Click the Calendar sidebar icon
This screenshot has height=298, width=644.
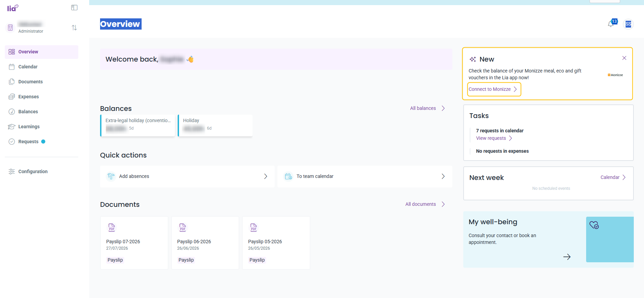point(12,67)
